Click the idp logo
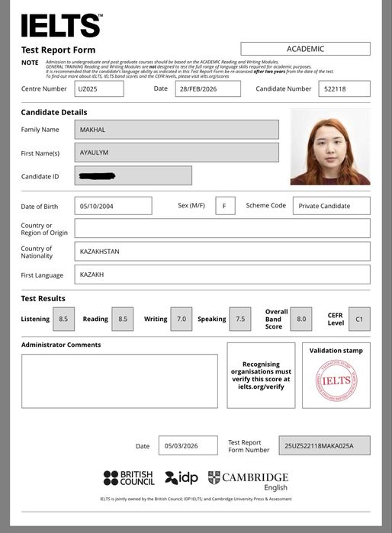The image size is (392, 533). tap(182, 478)
